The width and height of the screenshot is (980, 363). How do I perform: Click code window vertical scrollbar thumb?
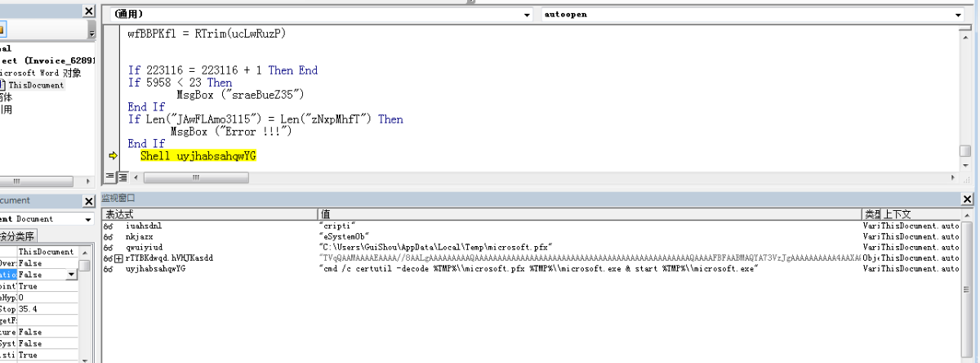(965, 152)
